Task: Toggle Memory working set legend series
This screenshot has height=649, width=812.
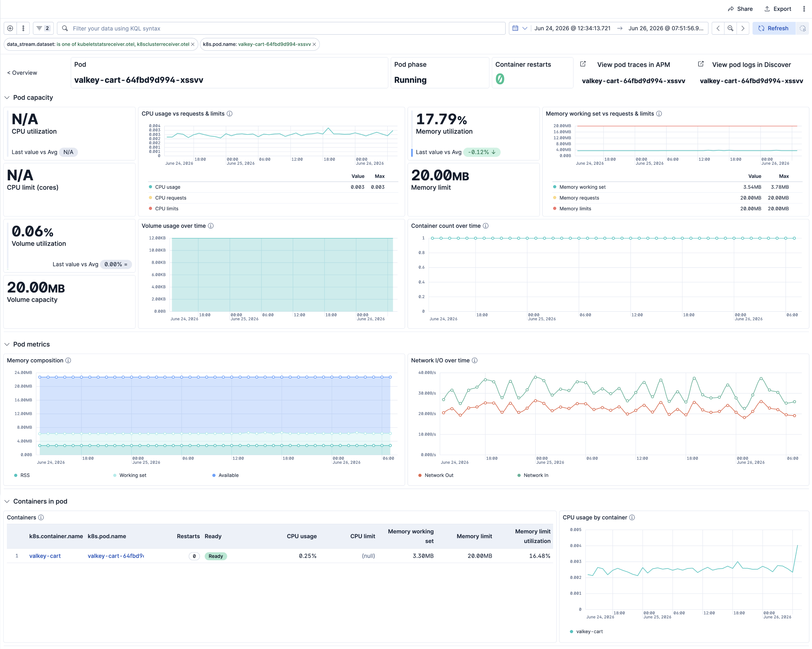Action: click(582, 187)
